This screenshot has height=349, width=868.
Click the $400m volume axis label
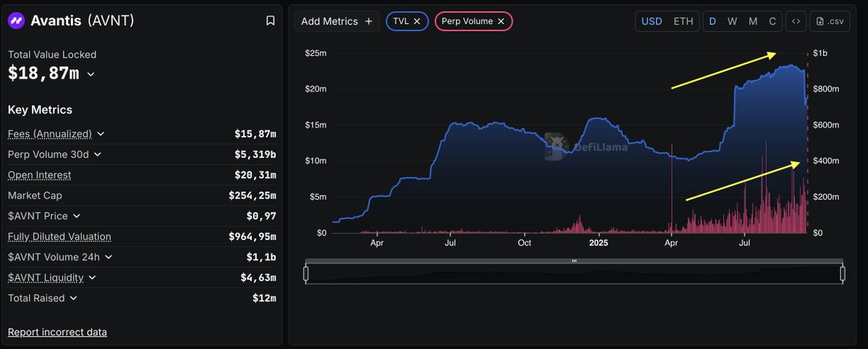coord(825,161)
